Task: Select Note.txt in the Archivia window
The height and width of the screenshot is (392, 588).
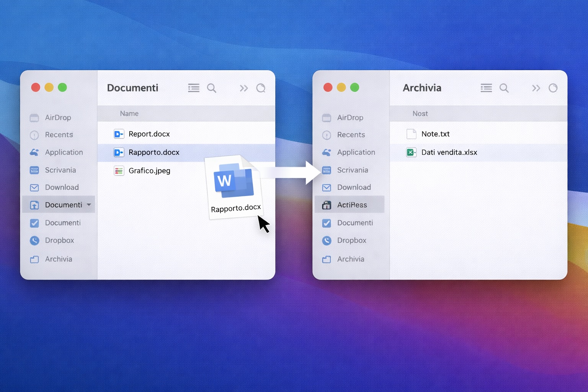Action: coord(435,134)
